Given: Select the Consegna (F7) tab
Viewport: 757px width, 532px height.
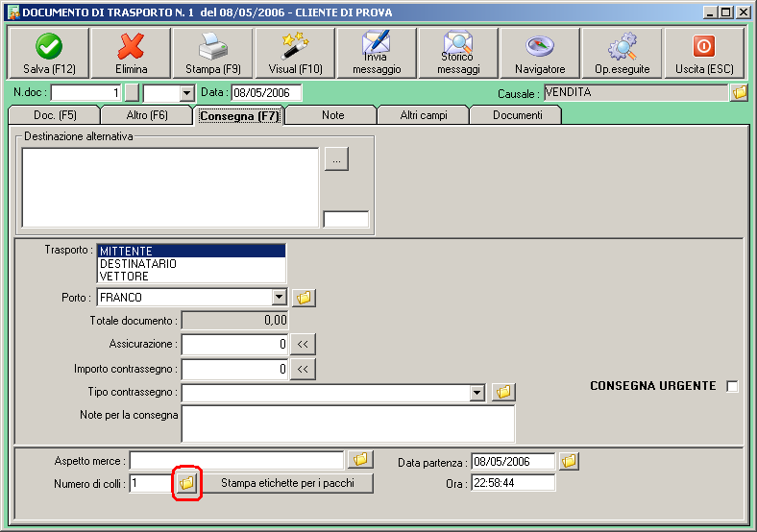Looking at the screenshot, I should (x=239, y=116).
